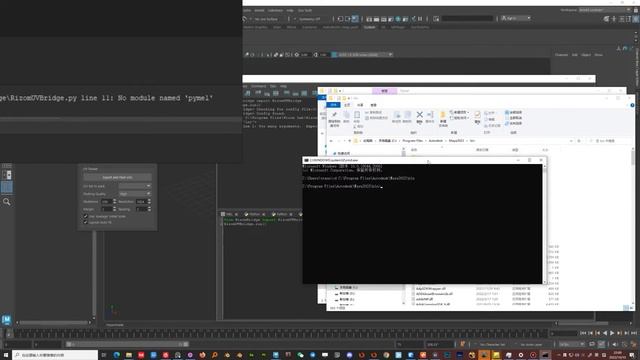This screenshot has width=640, height=360.
Task: Toggle Layout Auto Fit checkbox
Action: (86, 222)
